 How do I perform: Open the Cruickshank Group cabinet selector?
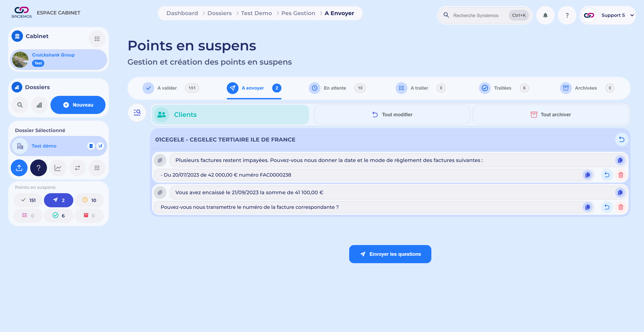tap(59, 59)
